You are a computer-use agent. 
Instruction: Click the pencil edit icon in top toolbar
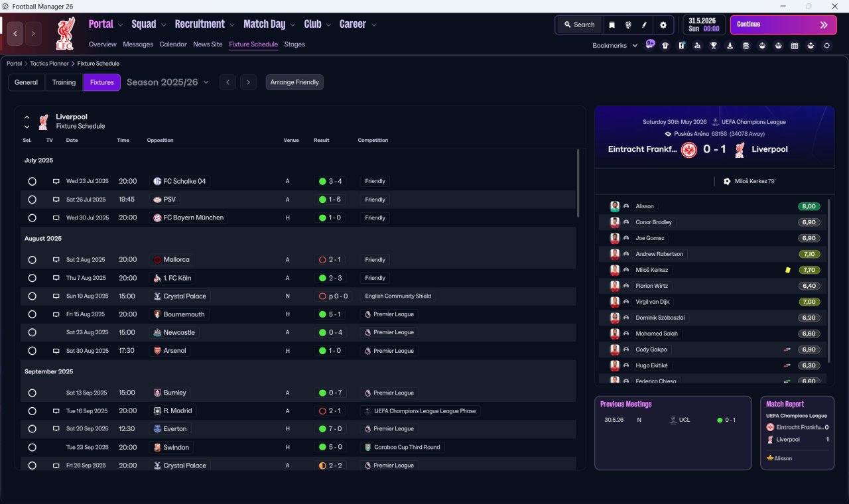[644, 25]
